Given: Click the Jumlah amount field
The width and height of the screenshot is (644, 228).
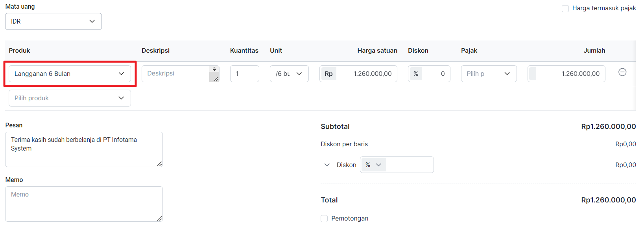Looking at the screenshot, I should [x=570, y=74].
